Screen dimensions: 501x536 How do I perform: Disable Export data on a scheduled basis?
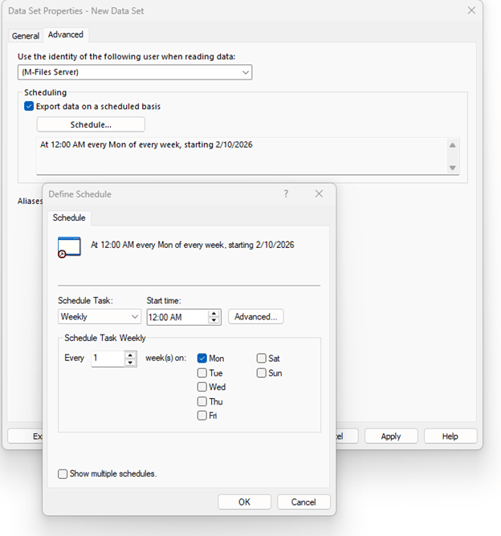click(29, 106)
